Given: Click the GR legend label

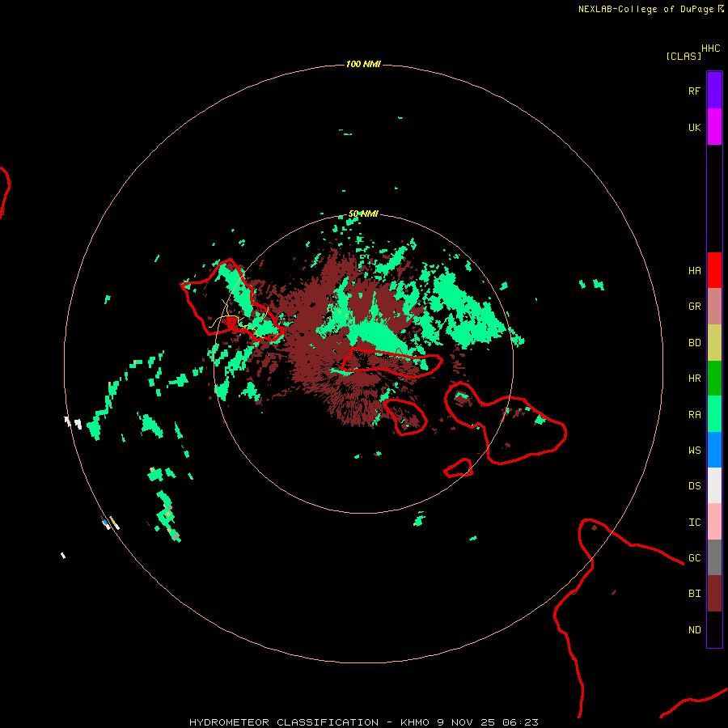Looking at the screenshot, I should (694, 307).
